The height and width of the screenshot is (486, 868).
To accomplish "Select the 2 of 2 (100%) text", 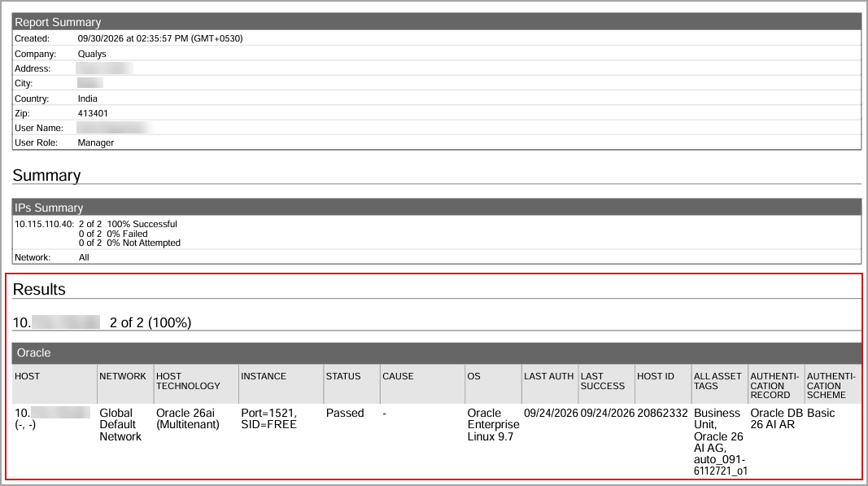I will click(x=150, y=322).
